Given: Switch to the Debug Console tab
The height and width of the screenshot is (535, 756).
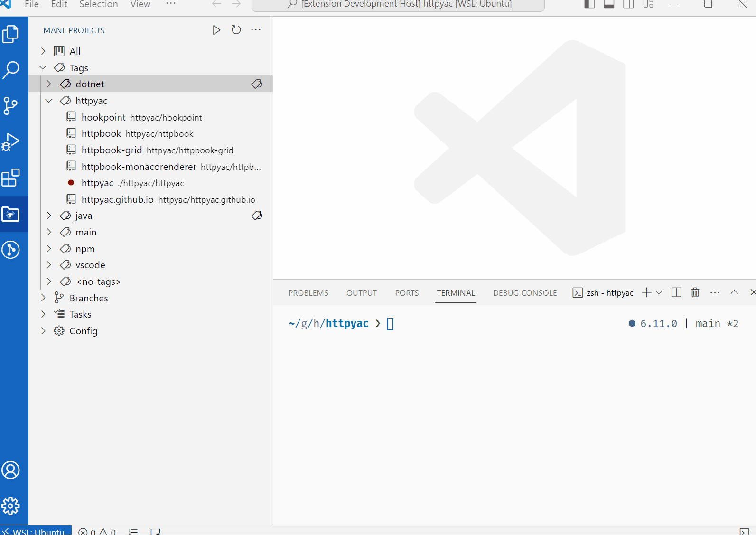Looking at the screenshot, I should point(525,293).
